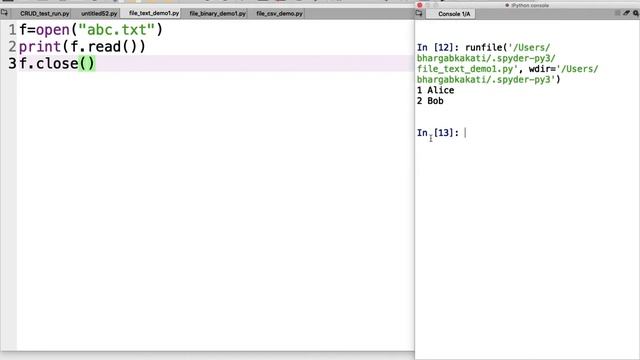
Task: Open the console tab browse icon
Action: coord(419,13)
